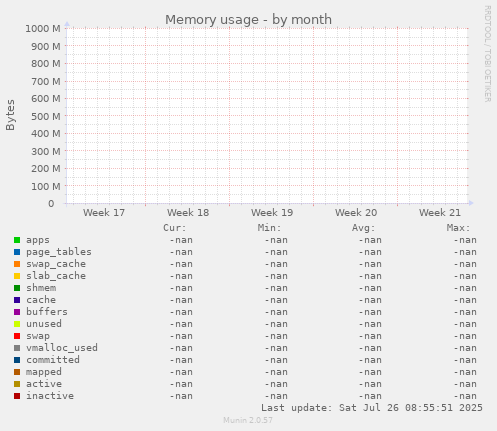Click the 'Week 21' axis label

(x=440, y=213)
